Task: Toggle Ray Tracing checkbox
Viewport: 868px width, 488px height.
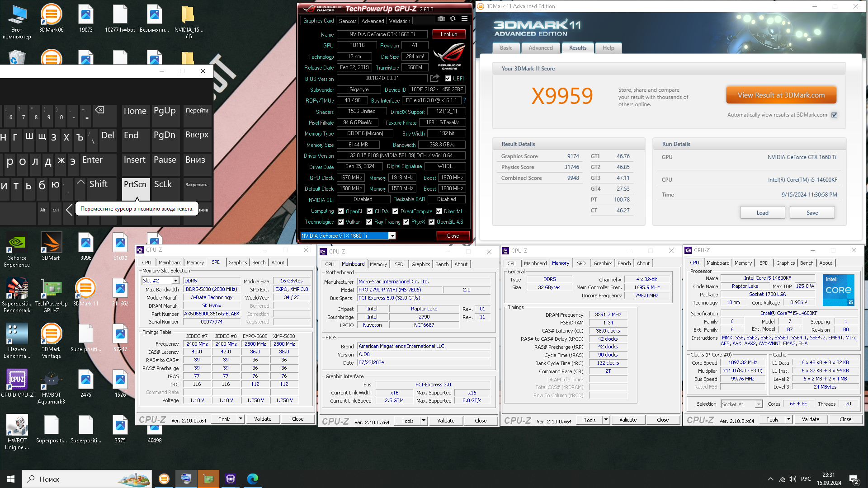Action: [x=369, y=222]
